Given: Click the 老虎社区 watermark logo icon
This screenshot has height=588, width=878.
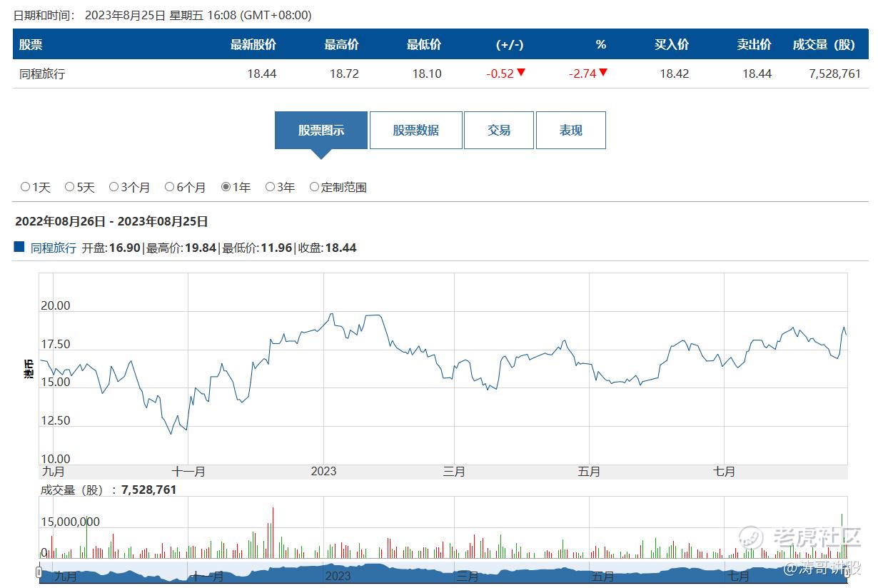Looking at the screenshot, I should click(750, 537).
